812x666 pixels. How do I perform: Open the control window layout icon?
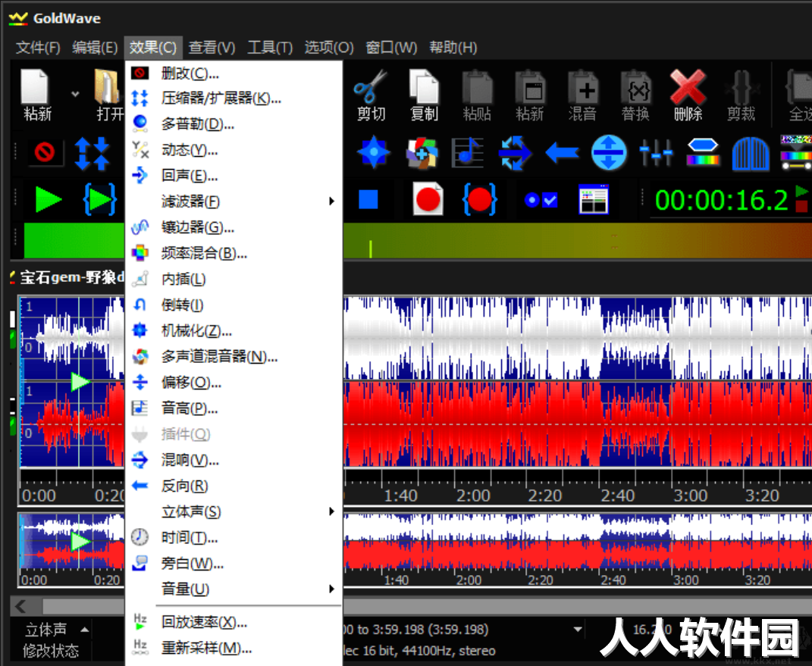[x=594, y=199]
